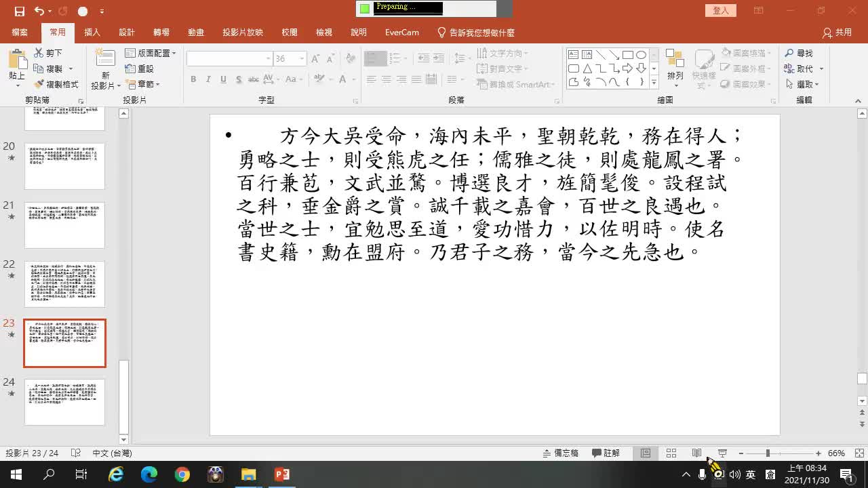Click the zoom slider handle
This screenshot has height=488, width=868.
click(768, 453)
